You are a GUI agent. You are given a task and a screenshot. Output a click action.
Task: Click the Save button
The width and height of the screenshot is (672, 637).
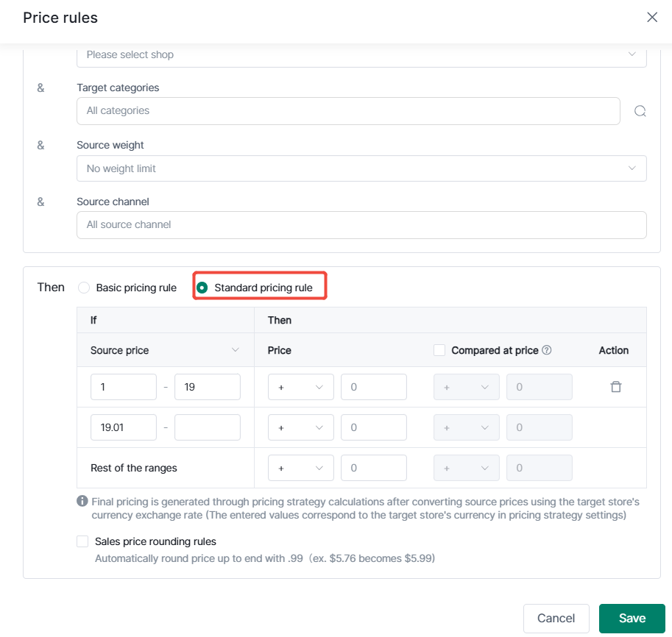click(632, 618)
